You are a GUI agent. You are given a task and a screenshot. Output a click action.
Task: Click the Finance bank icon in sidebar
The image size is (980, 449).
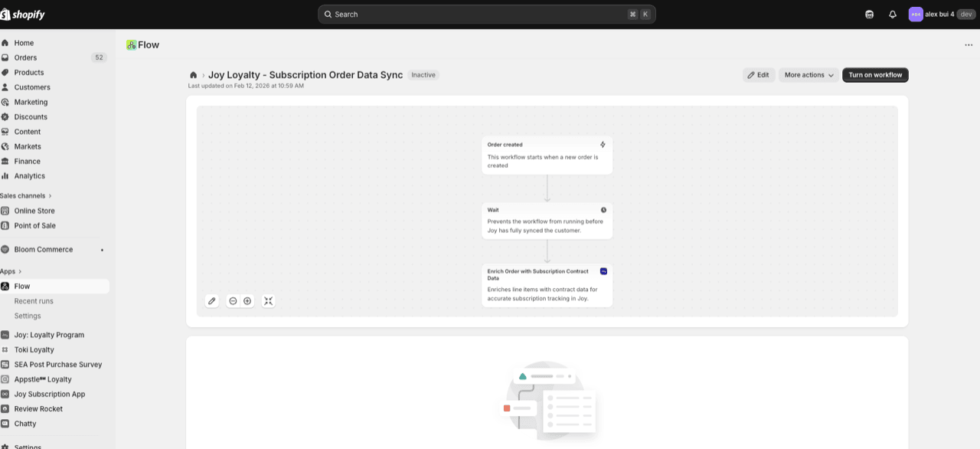click(x=5, y=162)
